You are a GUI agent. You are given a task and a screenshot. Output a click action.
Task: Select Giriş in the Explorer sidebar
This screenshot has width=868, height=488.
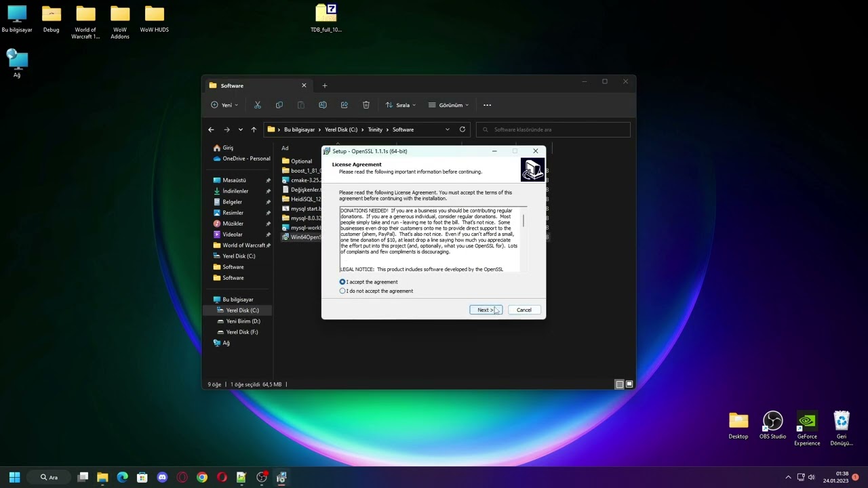[x=228, y=148]
